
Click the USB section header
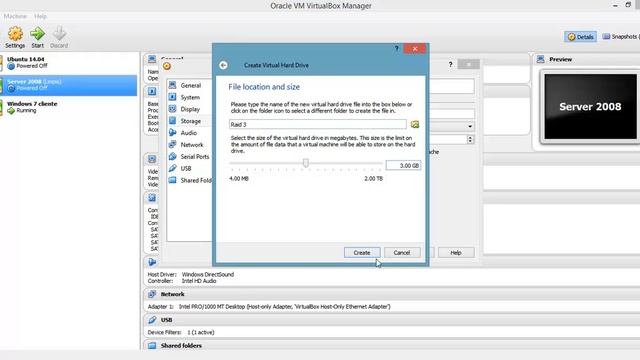tap(167, 320)
